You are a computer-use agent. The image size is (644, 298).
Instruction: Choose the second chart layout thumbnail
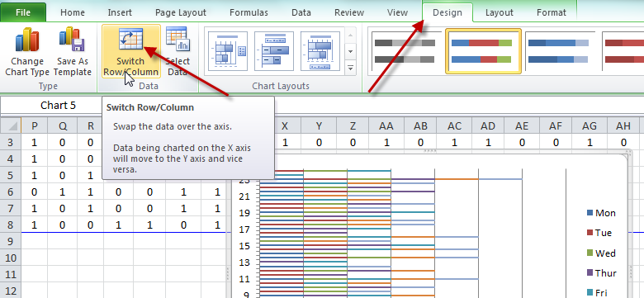coord(274,51)
